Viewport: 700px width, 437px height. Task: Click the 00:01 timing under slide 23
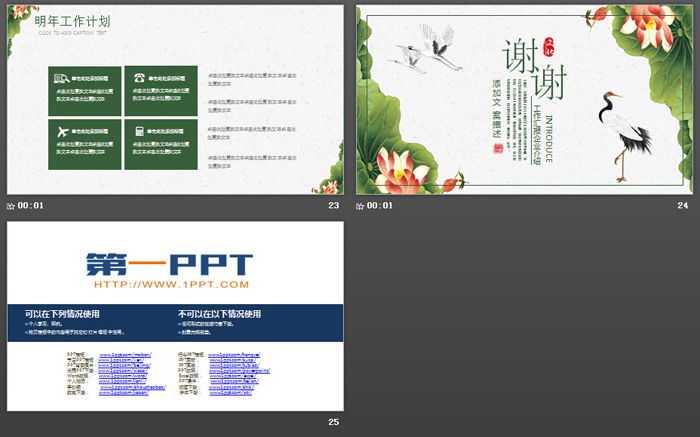[31, 205]
